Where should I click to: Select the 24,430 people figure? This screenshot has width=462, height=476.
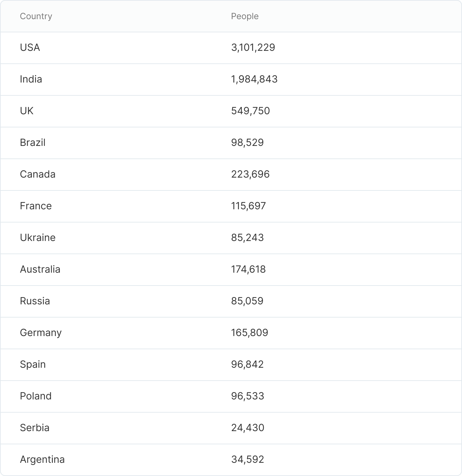coord(247,428)
